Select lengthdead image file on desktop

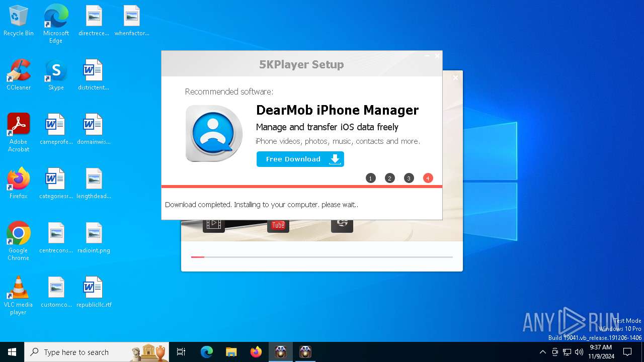94,184
